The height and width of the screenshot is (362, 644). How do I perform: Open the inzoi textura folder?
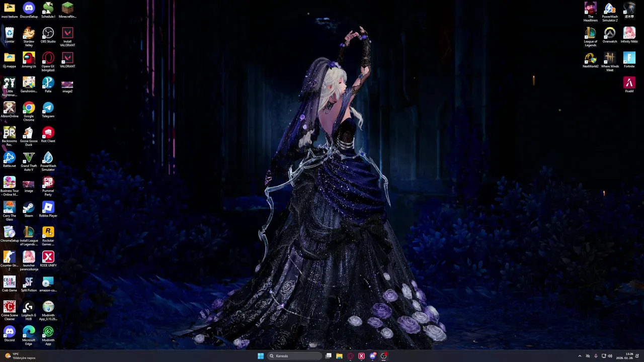10,10
